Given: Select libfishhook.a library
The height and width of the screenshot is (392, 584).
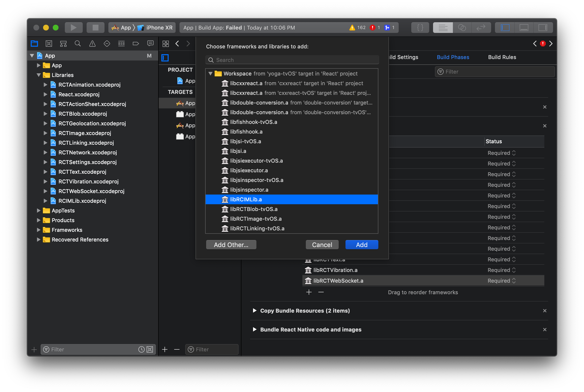Looking at the screenshot, I should coord(291,131).
